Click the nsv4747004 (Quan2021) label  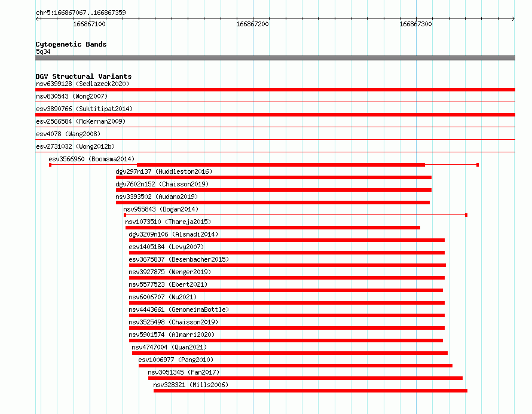click(x=169, y=347)
